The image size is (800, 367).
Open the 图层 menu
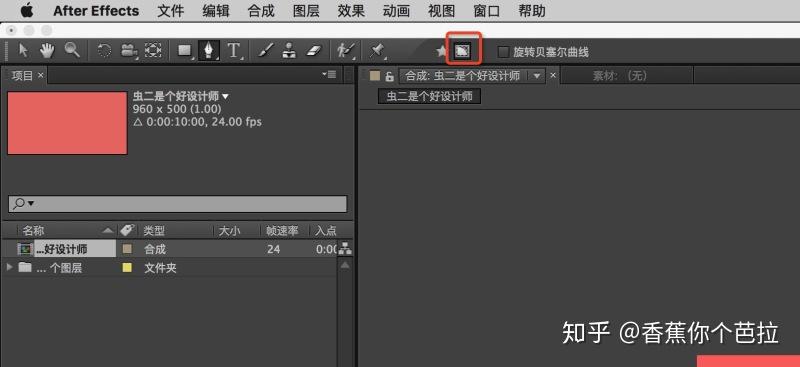pyautogui.click(x=306, y=11)
